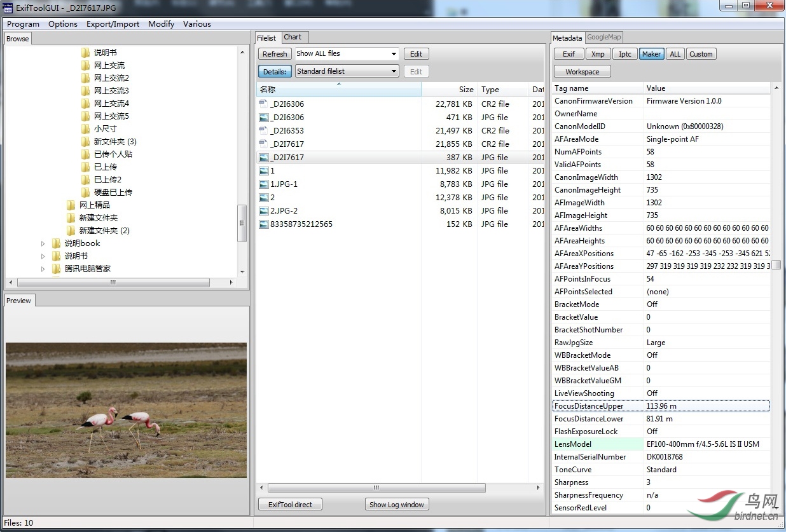Click the folder icon of 网上精品
Viewport: 786px width, 532px height.
pyautogui.click(x=71, y=205)
